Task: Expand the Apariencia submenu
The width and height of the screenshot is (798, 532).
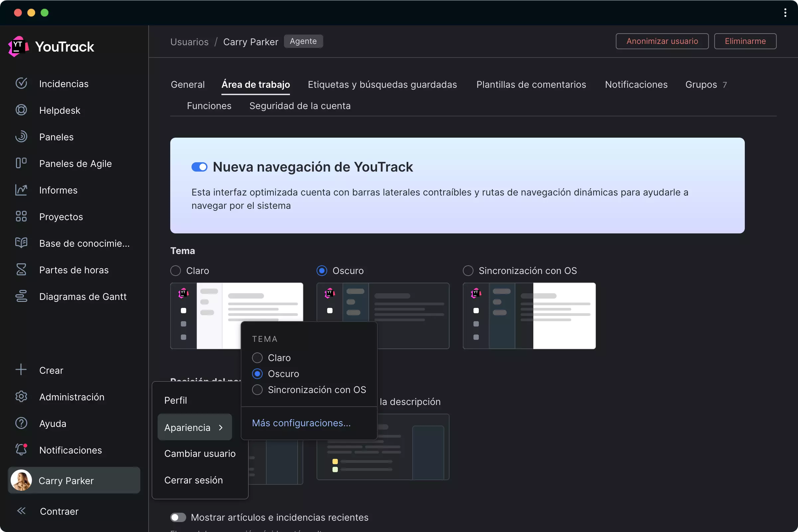Action: tap(195, 427)
